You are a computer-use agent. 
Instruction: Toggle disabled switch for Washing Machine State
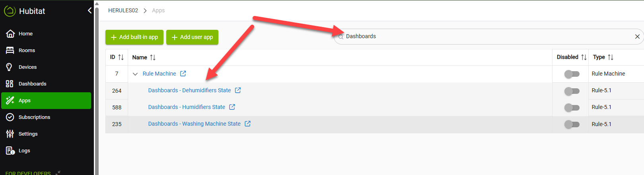coord(572,124)
